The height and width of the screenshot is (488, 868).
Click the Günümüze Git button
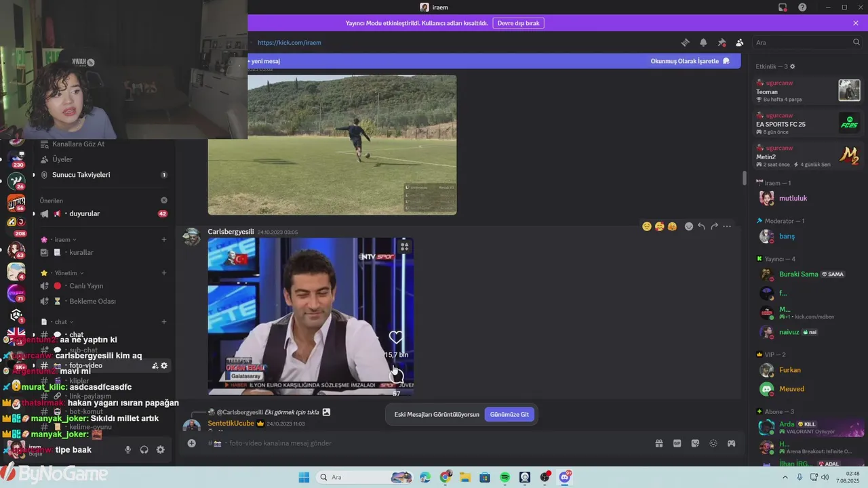tap(509, 414)
